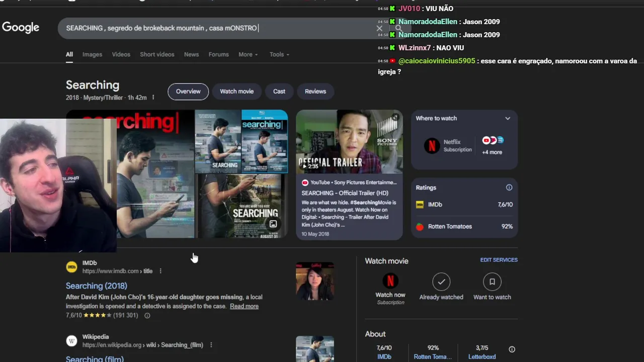Screen dimensions: 644x362
Task: Open the Wikipedia result thumbnail image
Action: pyautogui.click(x=315, y=349)
